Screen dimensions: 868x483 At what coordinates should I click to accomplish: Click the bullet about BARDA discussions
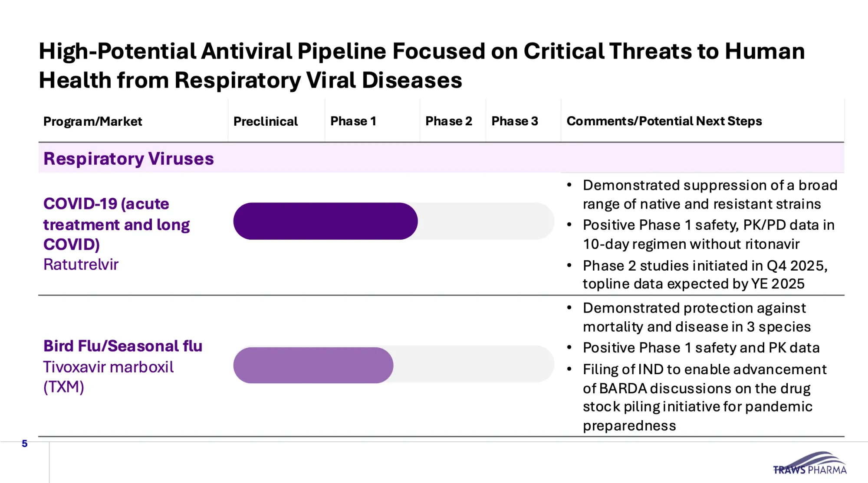click(x=704, y=397)
